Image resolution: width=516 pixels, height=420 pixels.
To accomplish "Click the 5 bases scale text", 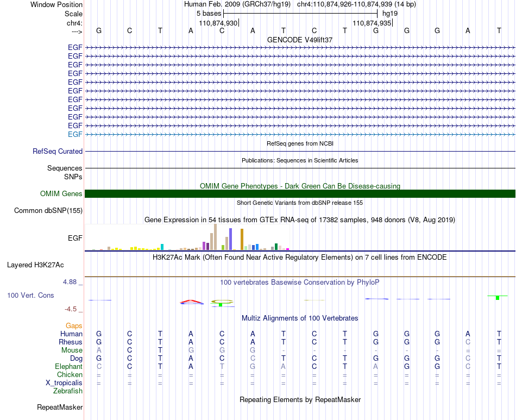I will coord(209,14).
